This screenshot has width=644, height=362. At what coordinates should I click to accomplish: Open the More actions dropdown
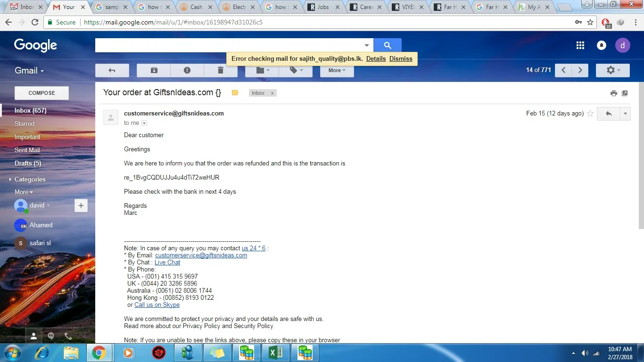[x=337, y=70]
